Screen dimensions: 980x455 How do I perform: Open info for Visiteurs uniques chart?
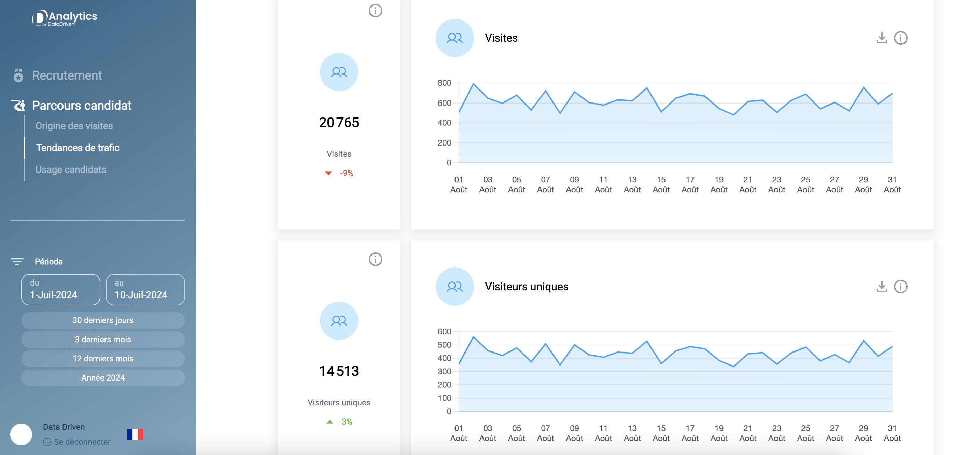point(900,287)
